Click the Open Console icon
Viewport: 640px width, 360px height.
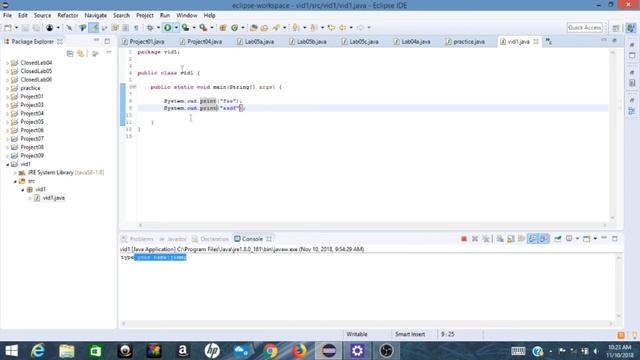point(587,239)
